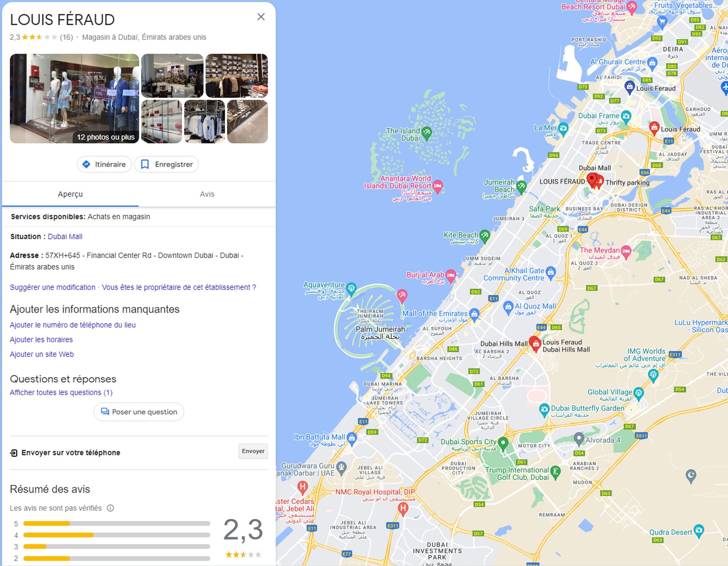The width and height of the screenshot is (728, 566).
Task: Click the Ibn Battuta Mall shopping pin
Action: (x=351, y=439)
